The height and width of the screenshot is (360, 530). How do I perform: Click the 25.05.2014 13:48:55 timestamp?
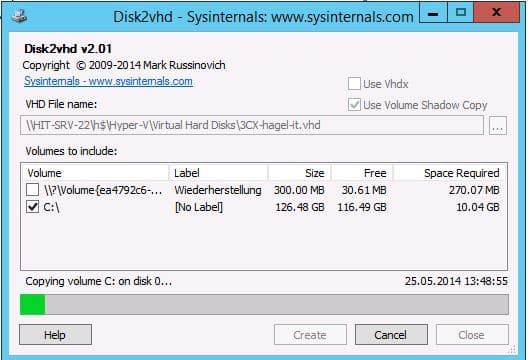tap(456, 281)
